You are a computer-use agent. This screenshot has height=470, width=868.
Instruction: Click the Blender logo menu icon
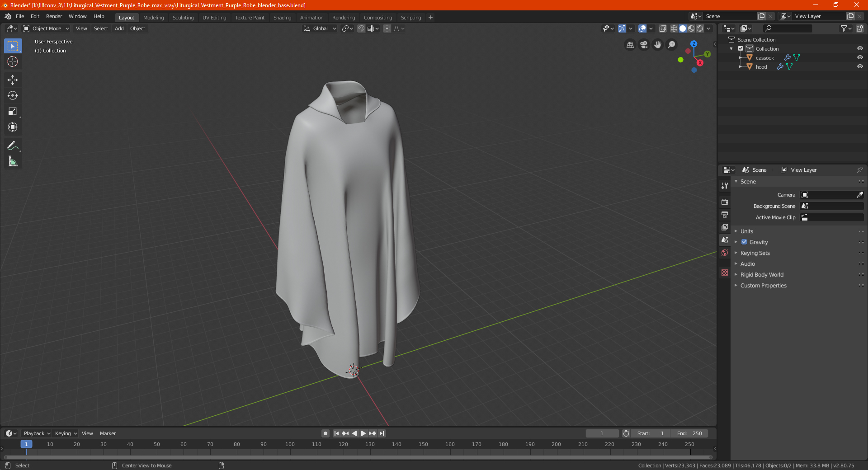8,16
